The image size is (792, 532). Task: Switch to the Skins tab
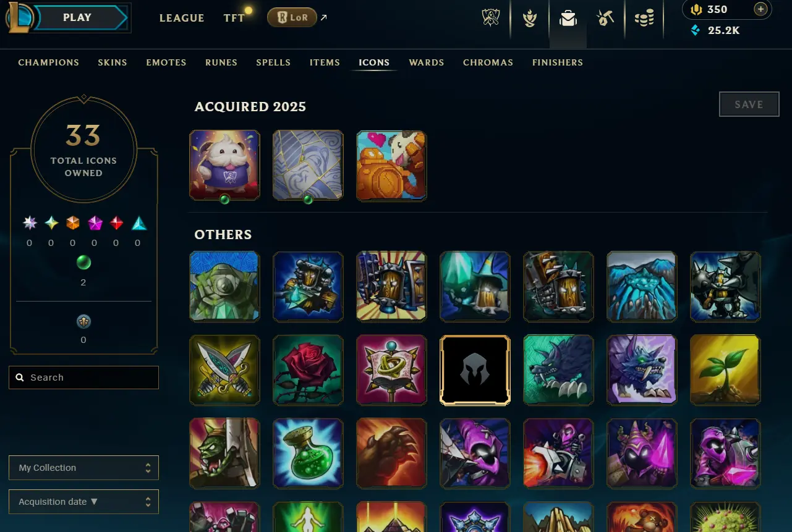[113, 62]
